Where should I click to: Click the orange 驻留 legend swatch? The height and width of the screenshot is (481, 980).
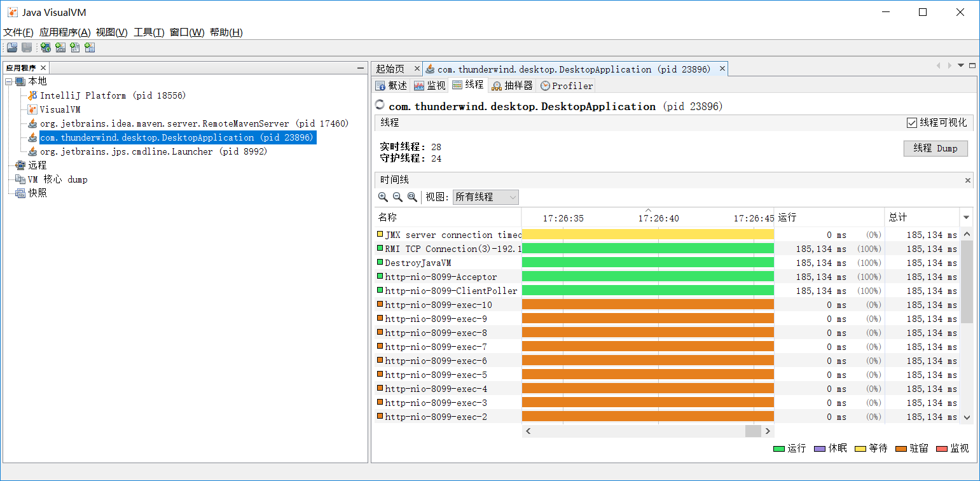pos(901,449)
